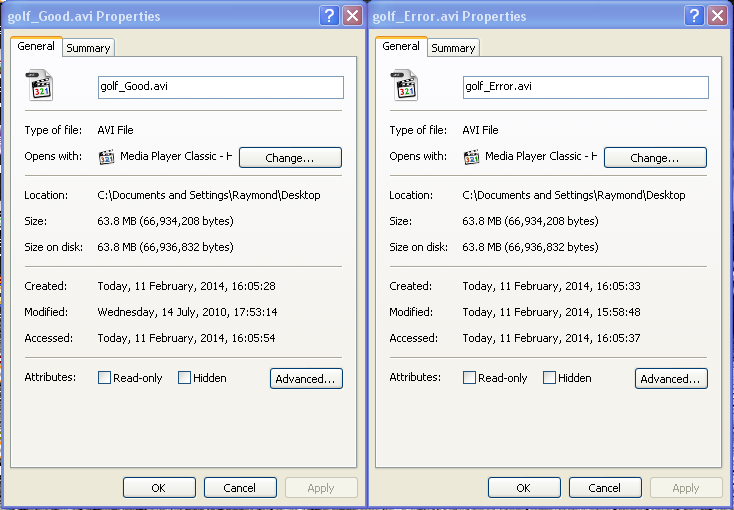Viewport: 734px width, 510px height.
Task: Select General tab in golf_Error.avi Properties
Action: [401, 46]
